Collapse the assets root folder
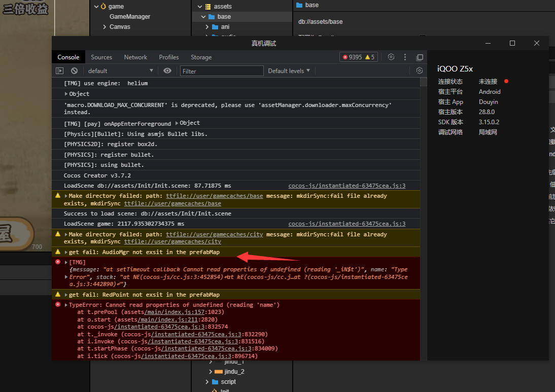The image size is (555, 392). [x=200, y=7]
